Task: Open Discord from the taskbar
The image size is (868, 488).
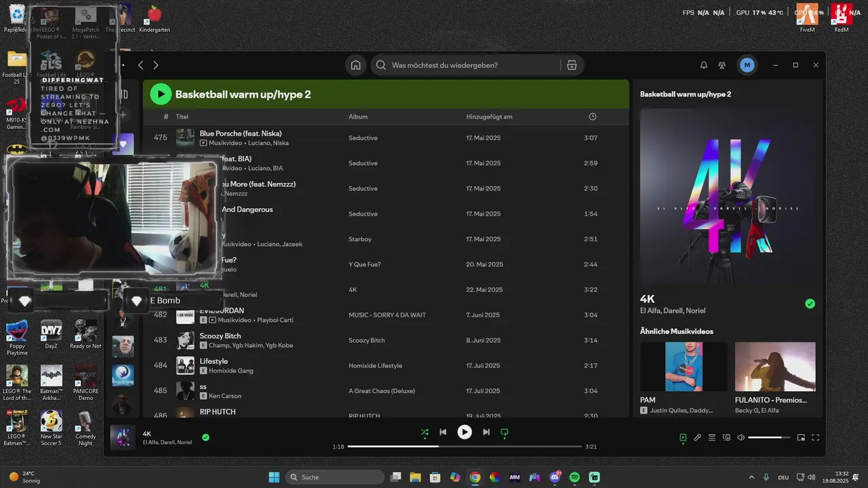Action: pos(555,477)
